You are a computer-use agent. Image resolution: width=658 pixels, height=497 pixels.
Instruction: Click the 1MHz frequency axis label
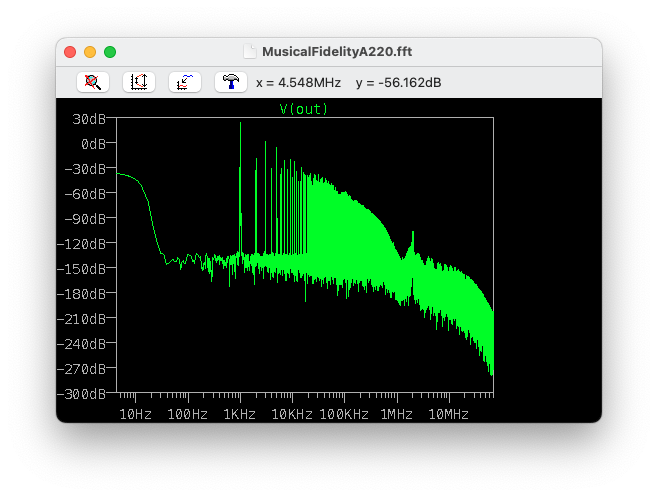coord(397,415)
